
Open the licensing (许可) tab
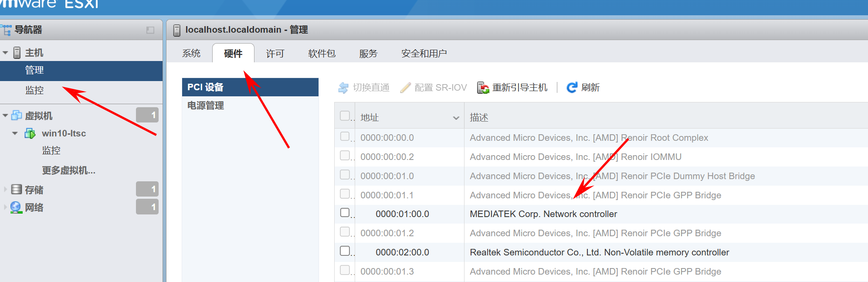[x=275, y=54]
